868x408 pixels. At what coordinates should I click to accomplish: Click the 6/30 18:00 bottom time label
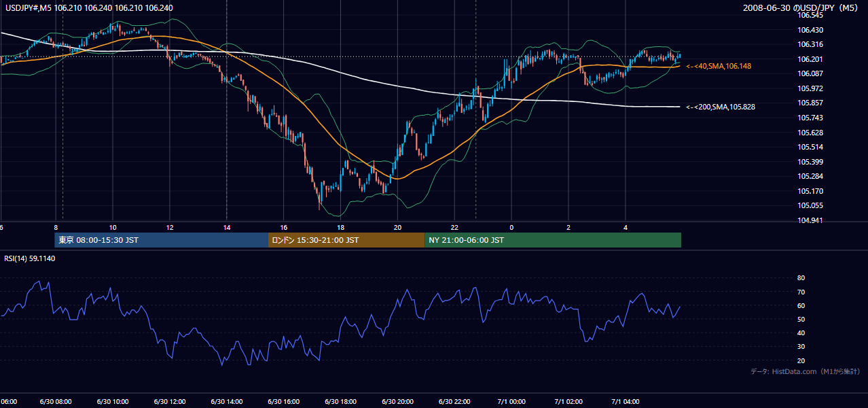(342, 402)
